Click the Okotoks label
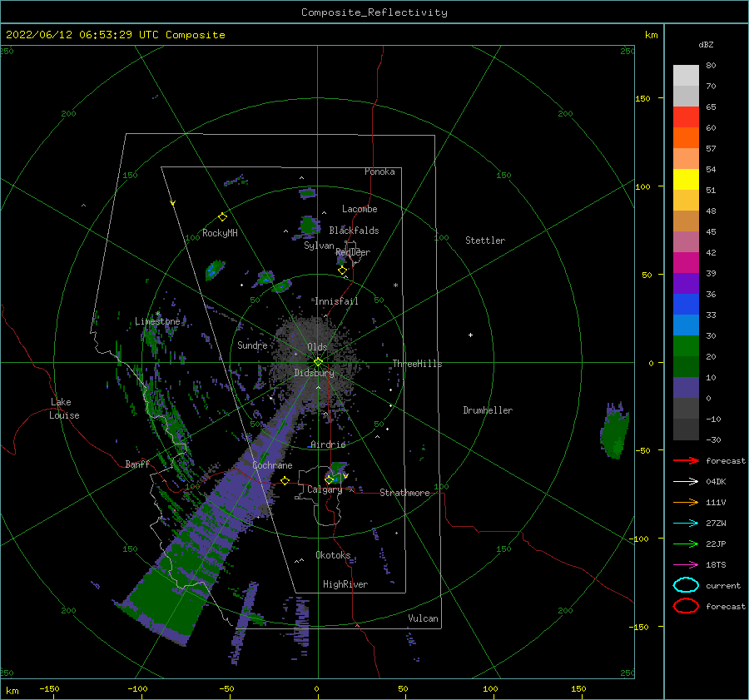This screenshot has height=700, width=749. [333, 555]
